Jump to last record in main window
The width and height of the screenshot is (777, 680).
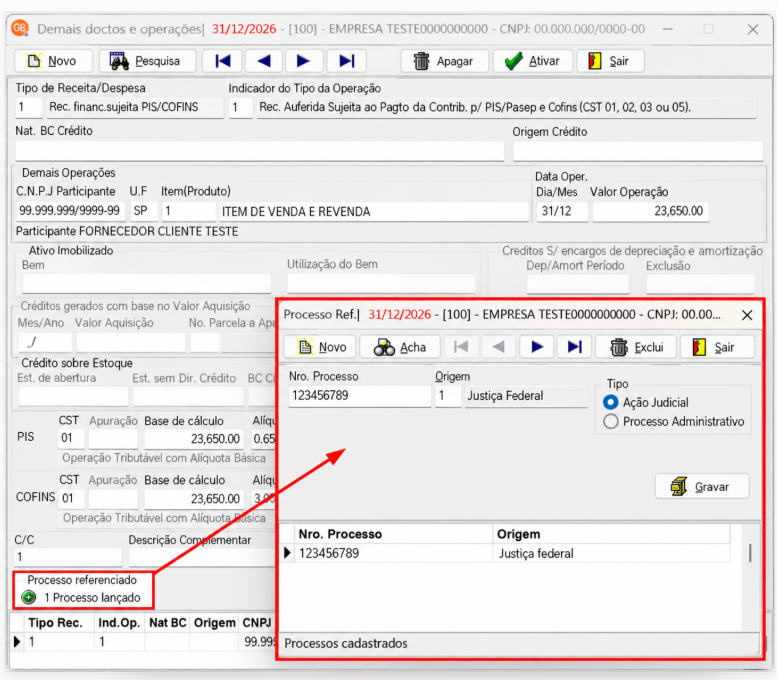pyautogui.click(x=346, y=61)
